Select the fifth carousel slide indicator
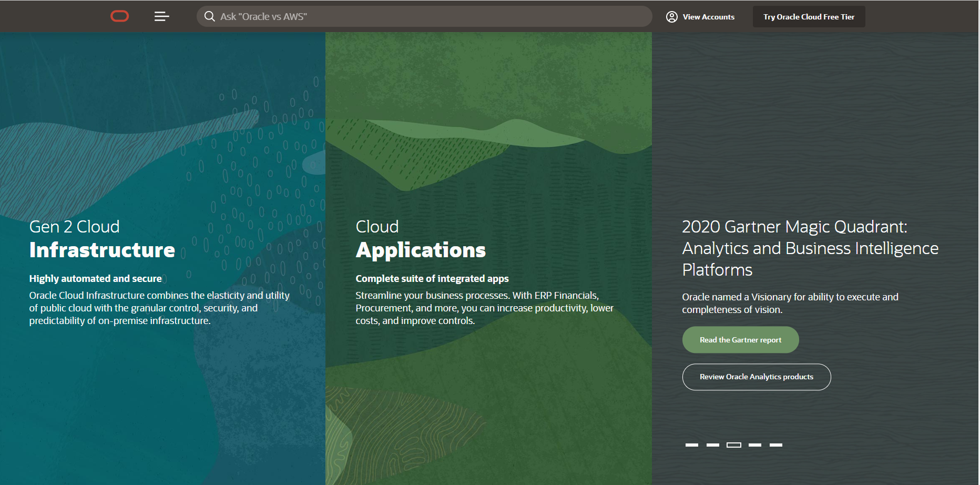 [x=776, y=445]
